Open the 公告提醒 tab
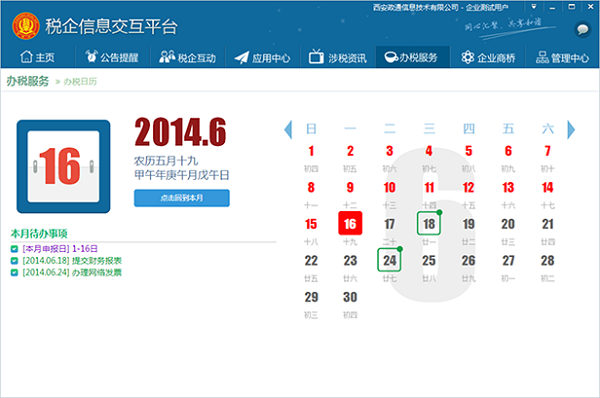This screenshot has height=398, width=600. pos(112,57)
